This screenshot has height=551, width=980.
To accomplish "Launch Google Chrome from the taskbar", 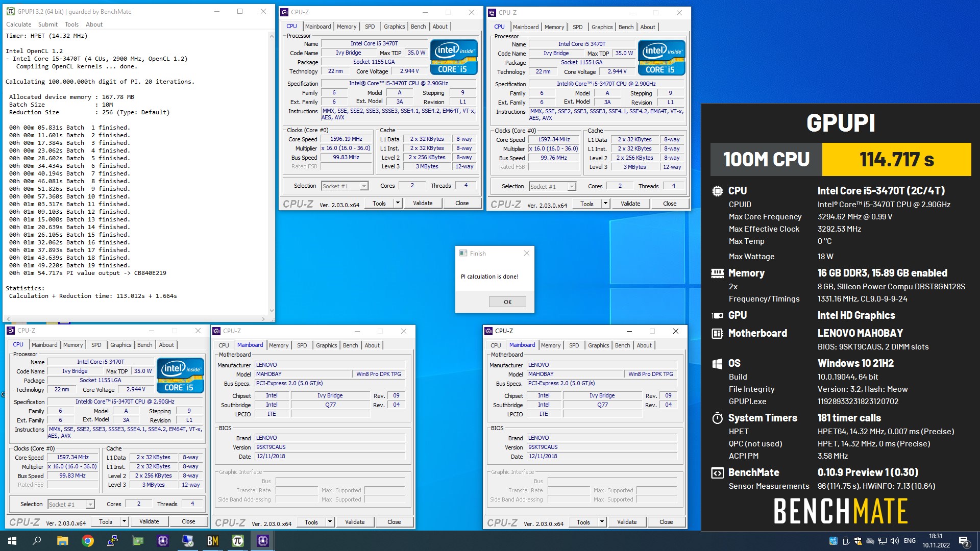I will pyautogui.click(x=88, y=541).
